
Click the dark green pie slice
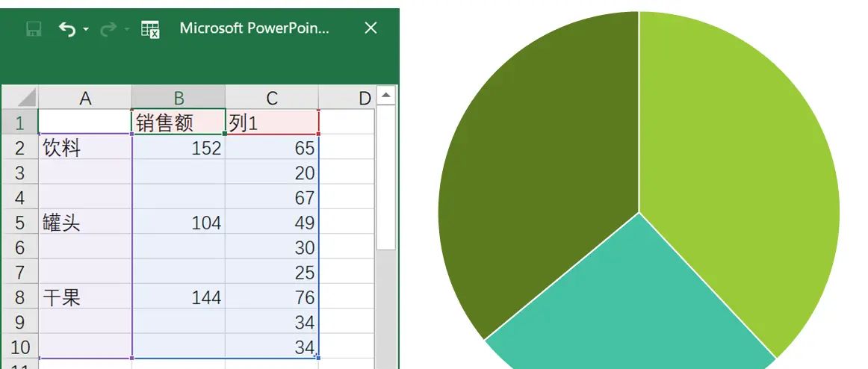(537, 177)
